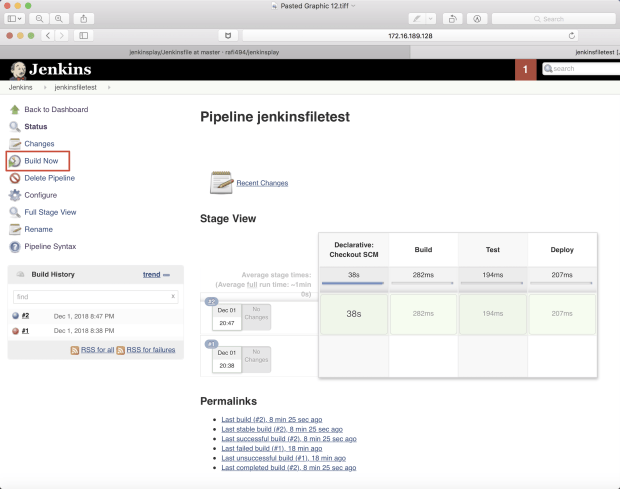
Task: Click the Changes notepad icon
Action: pos(15,143)
